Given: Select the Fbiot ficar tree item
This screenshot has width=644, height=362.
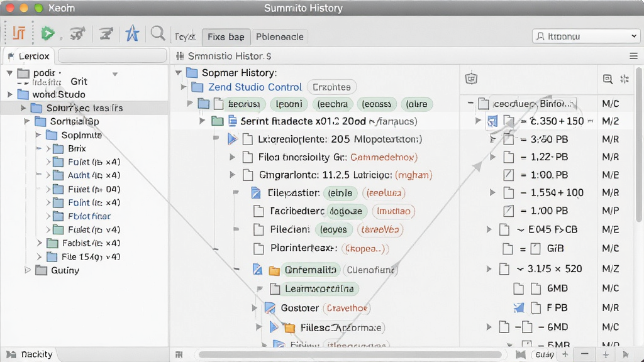Looking at the screenshot, I should click(89, 216).
